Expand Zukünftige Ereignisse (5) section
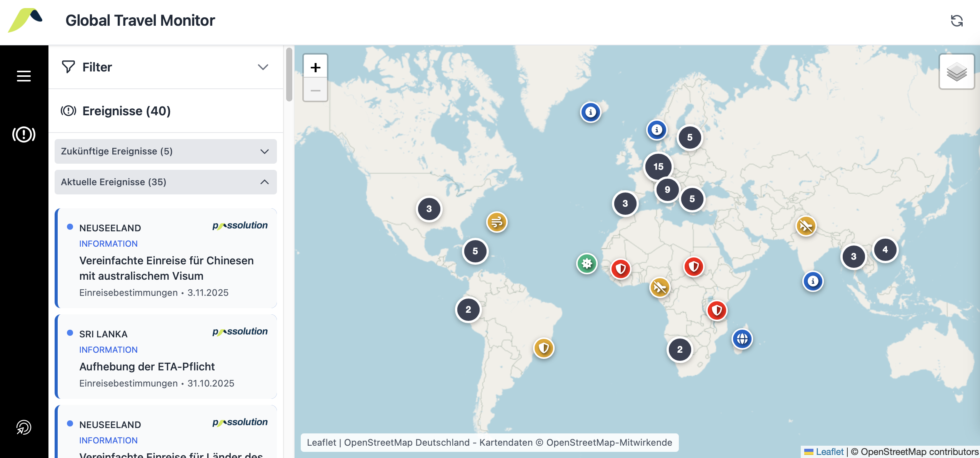The height and width of the screenshot is (458, 980). [x=165, y=151]
